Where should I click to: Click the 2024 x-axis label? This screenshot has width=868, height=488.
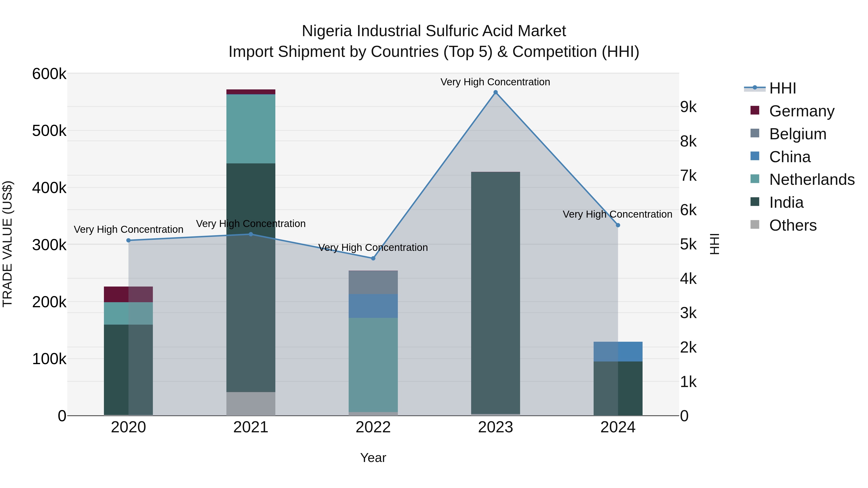click(618, 427)
